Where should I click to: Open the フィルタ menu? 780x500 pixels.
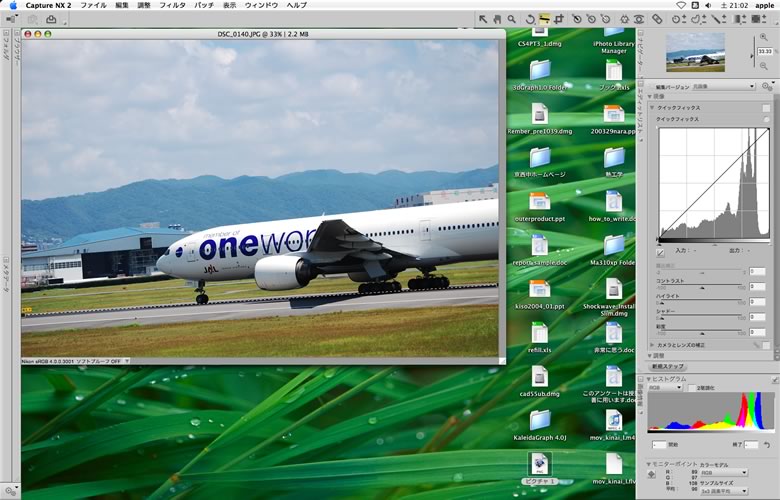172,5
